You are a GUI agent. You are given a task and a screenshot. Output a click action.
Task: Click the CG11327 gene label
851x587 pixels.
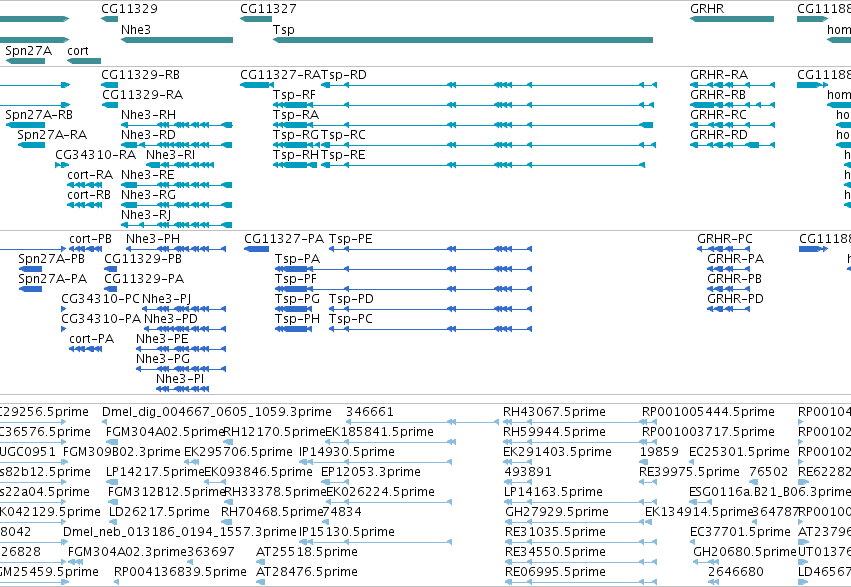point(268,9)
